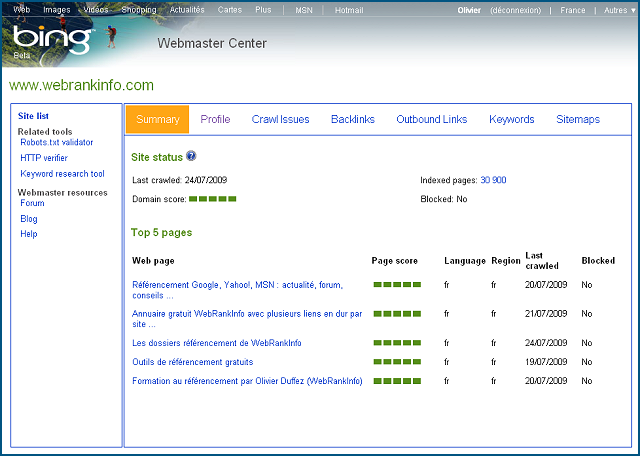This screenshot has height=456, width=640.
Task: Open Cartes in the top navigation
Action: click(x=230, y=10)
